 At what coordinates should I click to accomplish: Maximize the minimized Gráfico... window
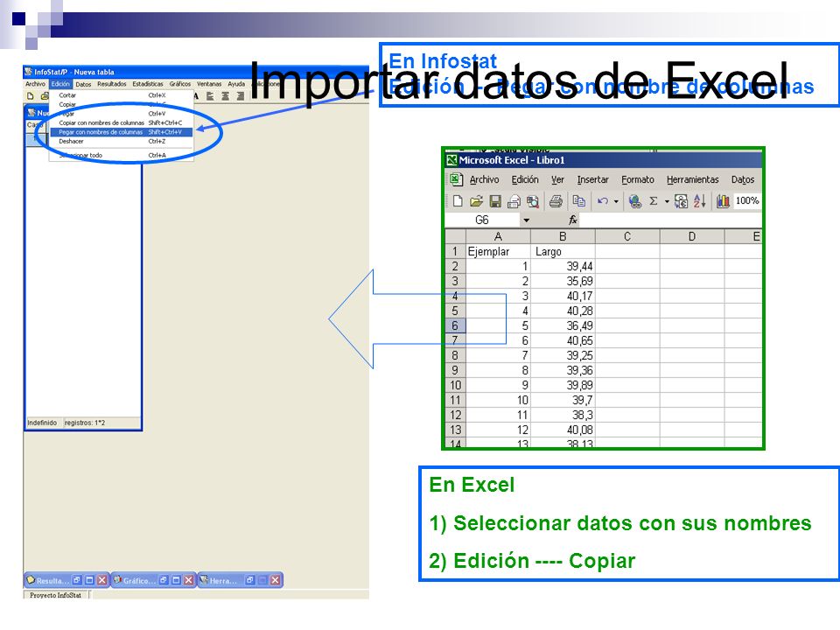tap(176, 580)
